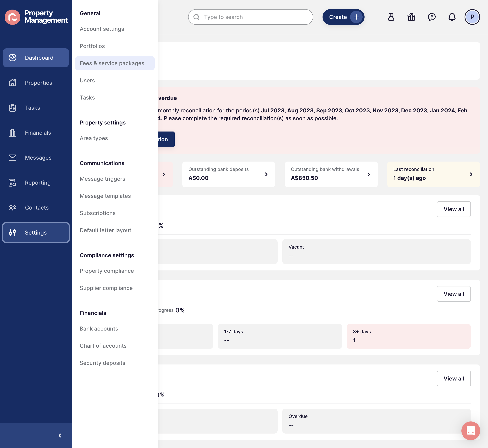Open the labs flask icon

[x=391, y=17]
